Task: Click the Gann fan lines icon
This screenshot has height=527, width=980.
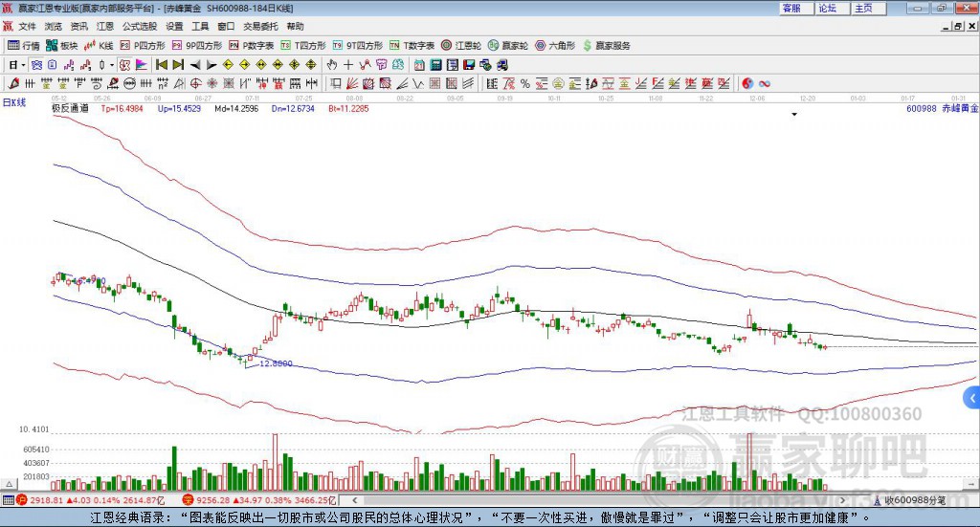Action: tap(352, 83)
